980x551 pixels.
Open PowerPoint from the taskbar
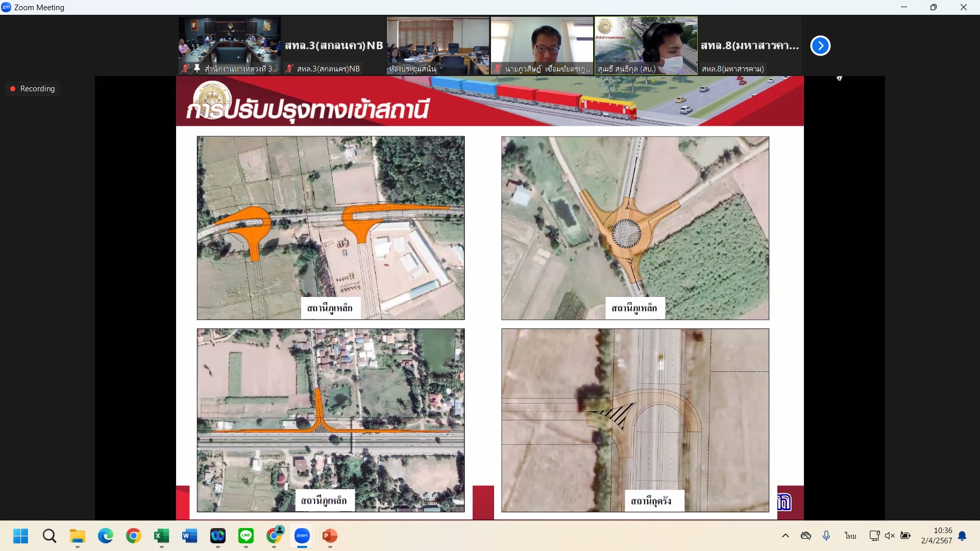(330, 536)
